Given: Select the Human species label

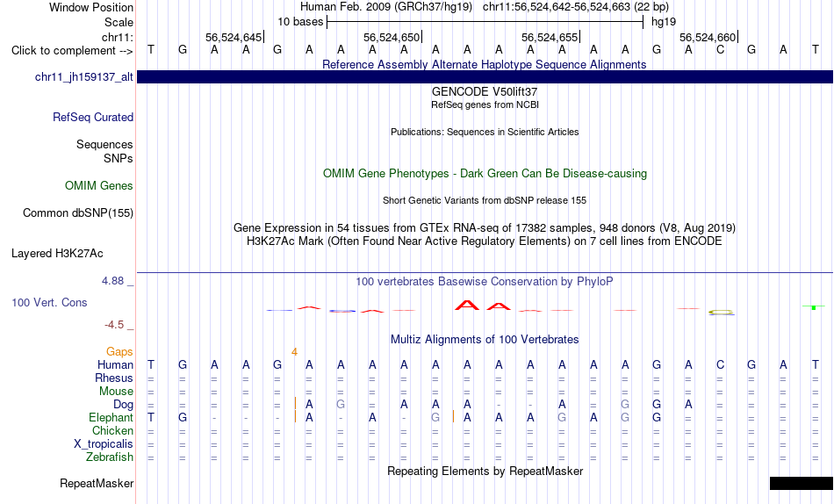Looking at the screenshot, I should pyautogui.click(x=115, y=365).
